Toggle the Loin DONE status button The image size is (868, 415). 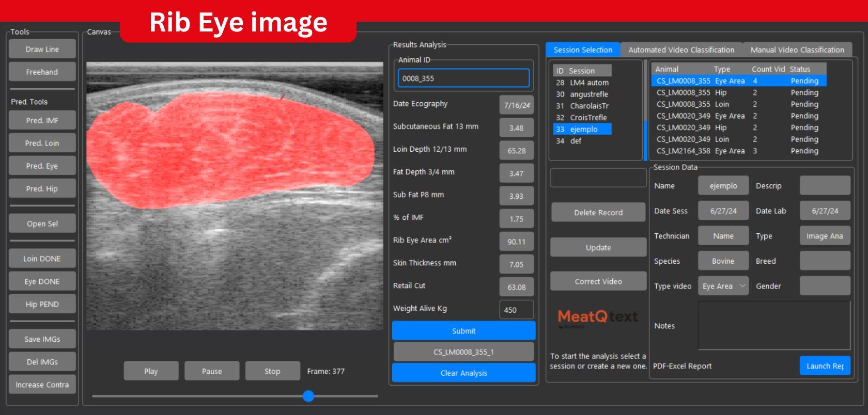point(42,259)
